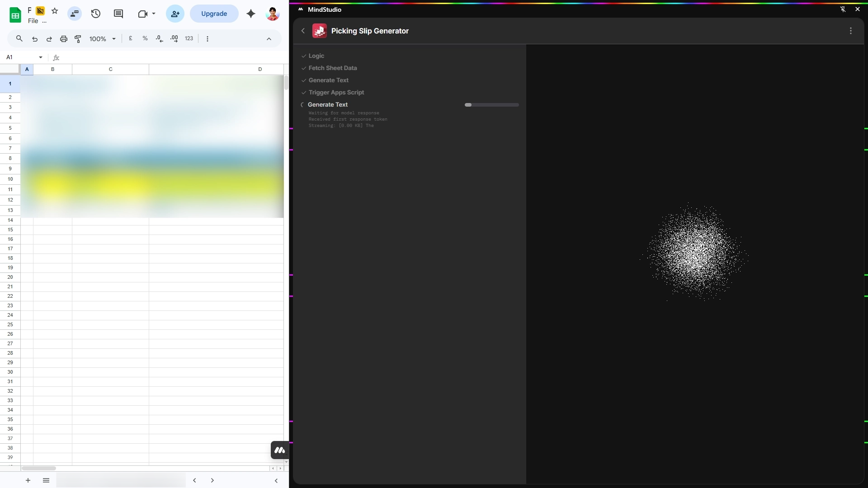Open the Google account avatar
This screenshot has width=868, height=488.
point(273,14)
